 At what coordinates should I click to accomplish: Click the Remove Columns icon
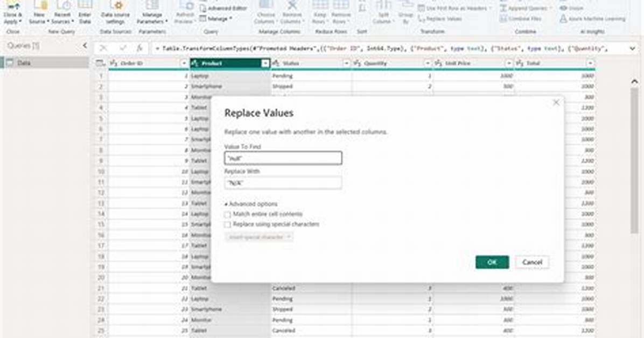[x=292, y=12]
